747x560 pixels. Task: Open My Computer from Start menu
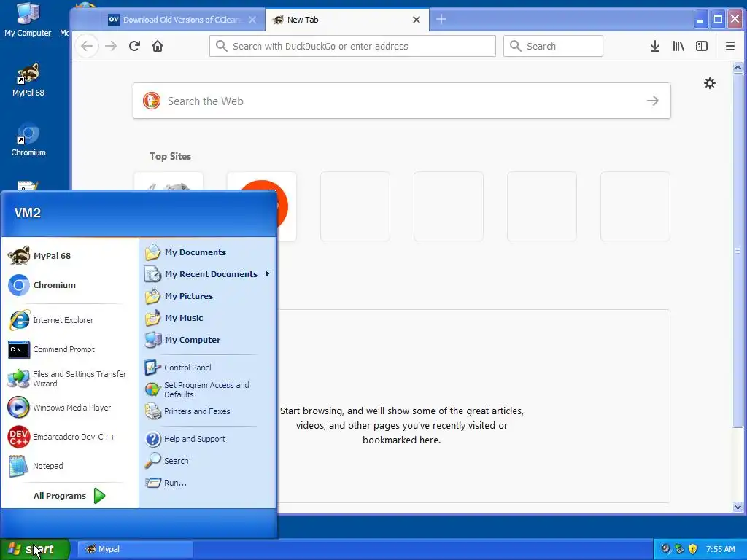208,340
